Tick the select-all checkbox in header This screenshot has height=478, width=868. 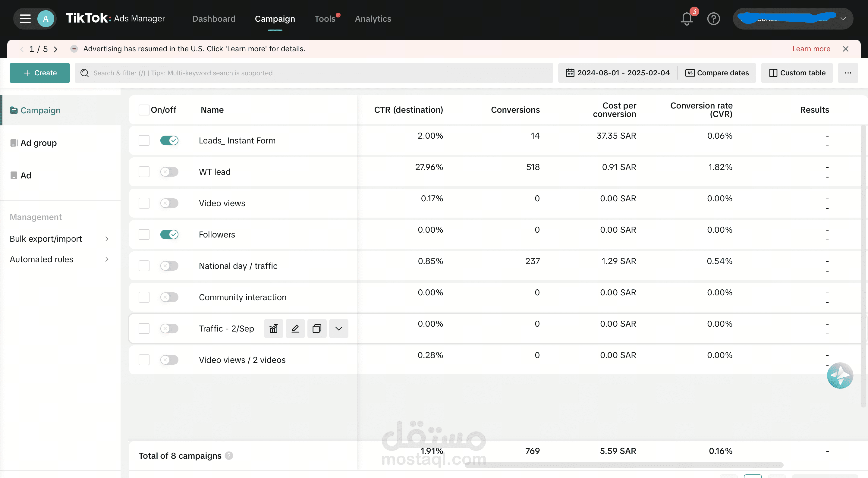[x=144, y=110]
